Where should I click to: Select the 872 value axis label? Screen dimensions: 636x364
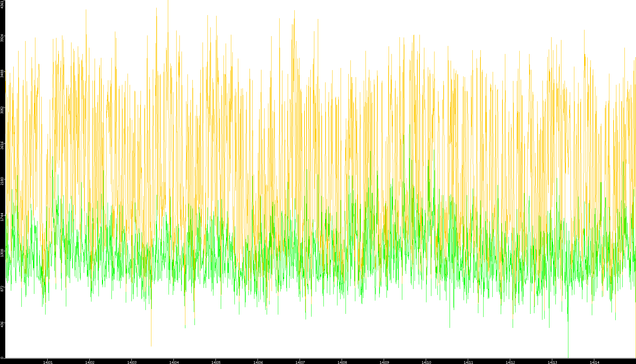(x=2, y=288)
